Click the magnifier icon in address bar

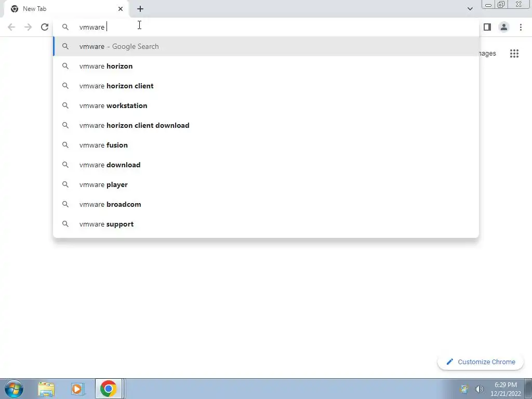(x=65, y=27)
